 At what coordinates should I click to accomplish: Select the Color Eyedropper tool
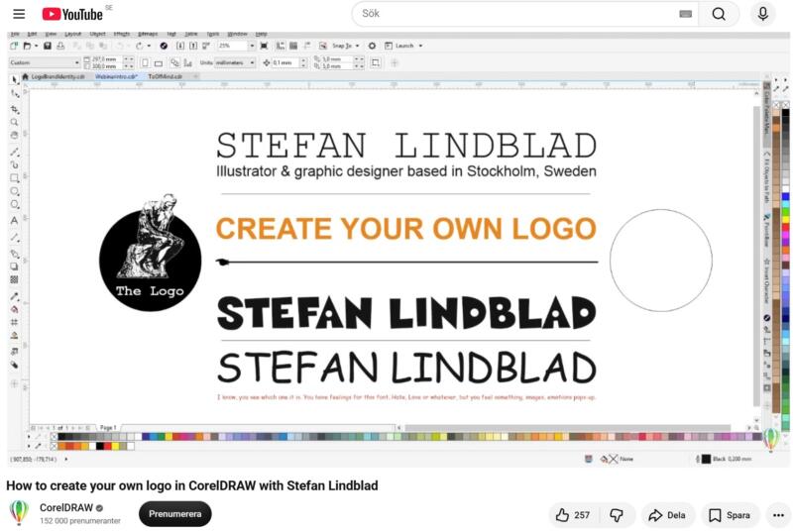[14, 296]
